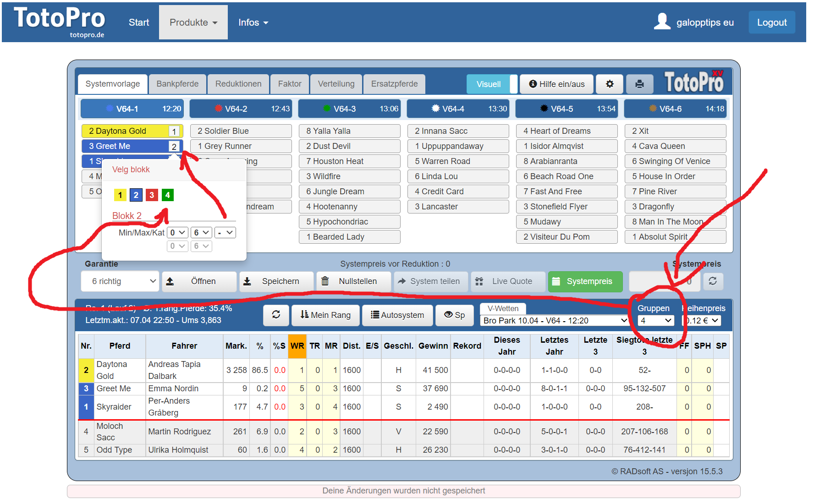Go to Start page
This screenshot has width=814, height=504.
[139, 22]
